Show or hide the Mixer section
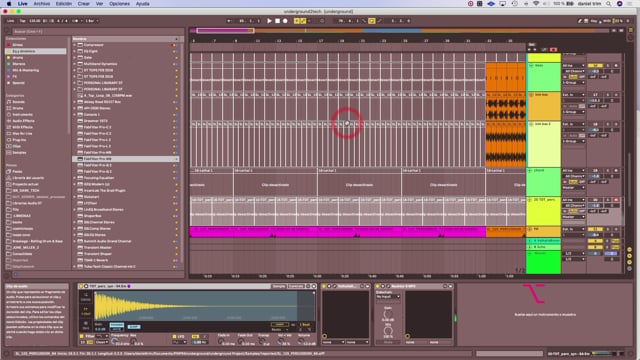Viewport: 640px width, 360px height. (629, 262)
